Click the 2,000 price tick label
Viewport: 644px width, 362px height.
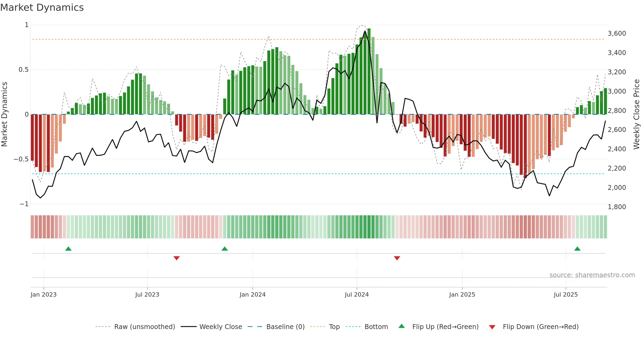pos(617,187)
